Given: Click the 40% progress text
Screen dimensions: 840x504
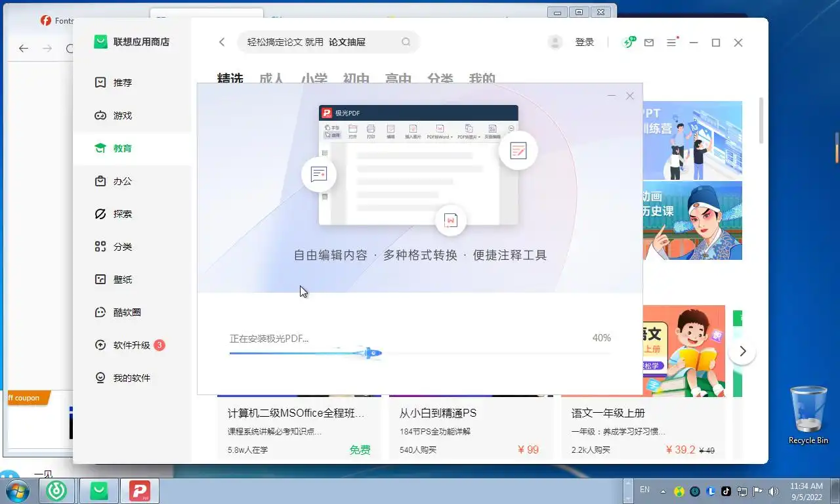Looking at the screenshot, I should click(601, 338).
